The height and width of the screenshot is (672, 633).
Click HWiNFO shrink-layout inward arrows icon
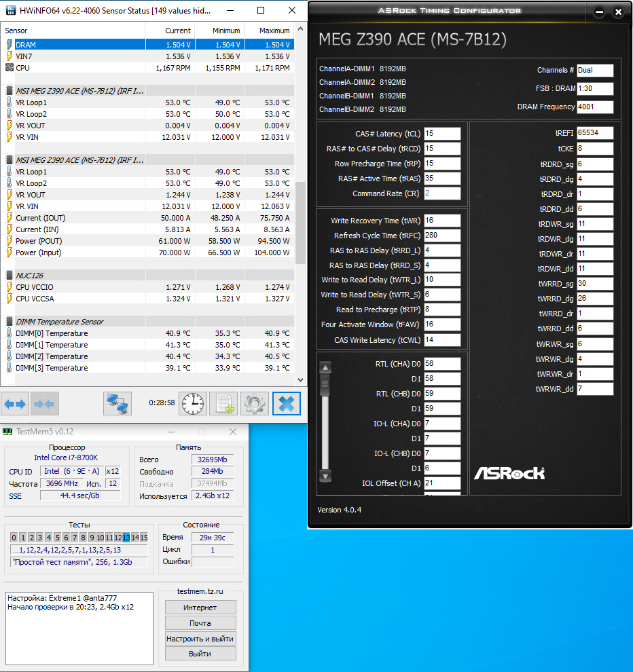click(x=44, y=404)
